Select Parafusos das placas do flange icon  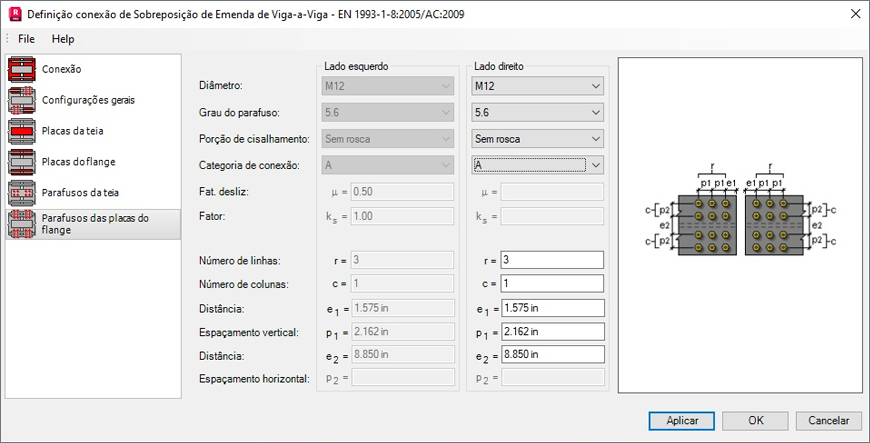point(22,224)
